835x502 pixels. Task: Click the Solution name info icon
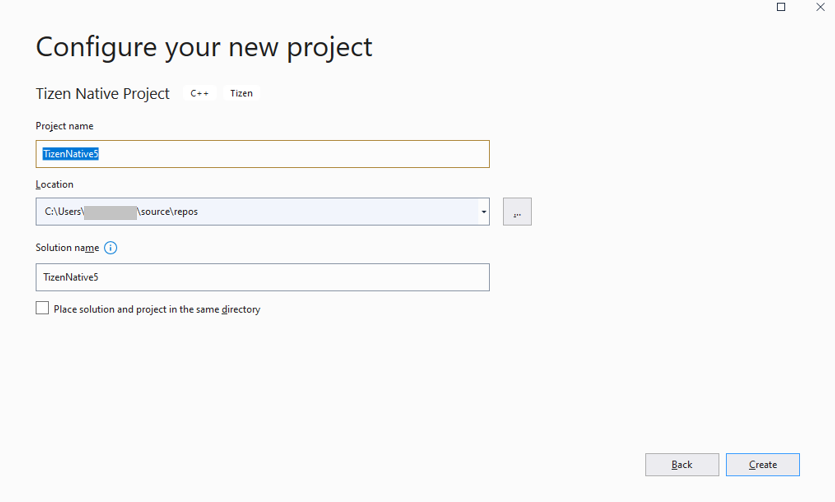click(111, 248)
